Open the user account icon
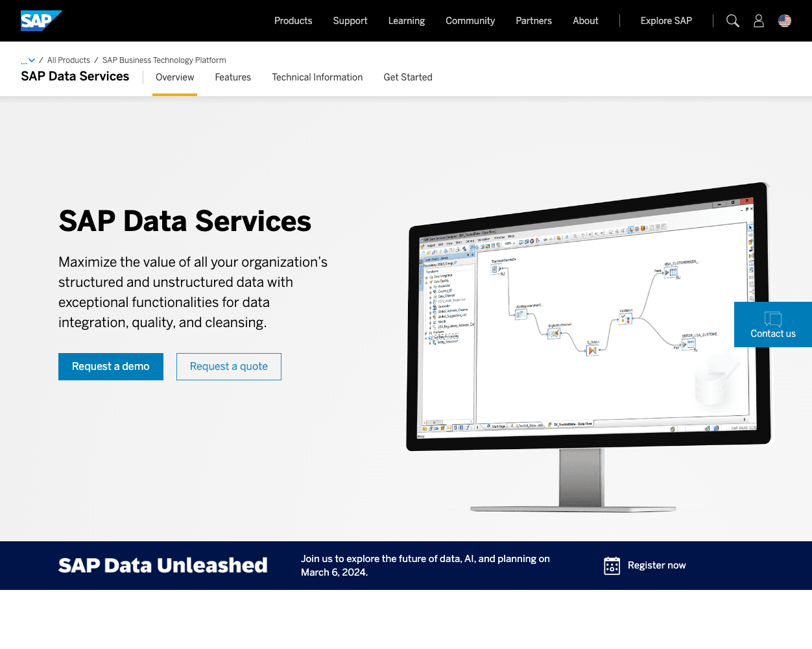Viewport: 812px width, 649px height. point(759,21)
